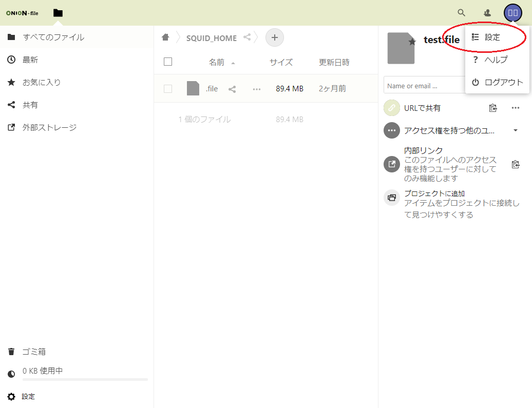
Task: Expand the other users with access list
Action: [516, 130]
